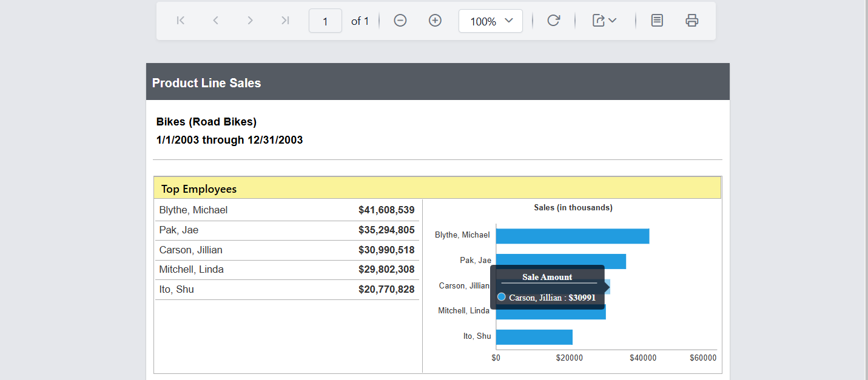Image resolution: width=868 pixels, height=380 pixels.
Task: Zoom out with minus icon
Action: (400, 21)
